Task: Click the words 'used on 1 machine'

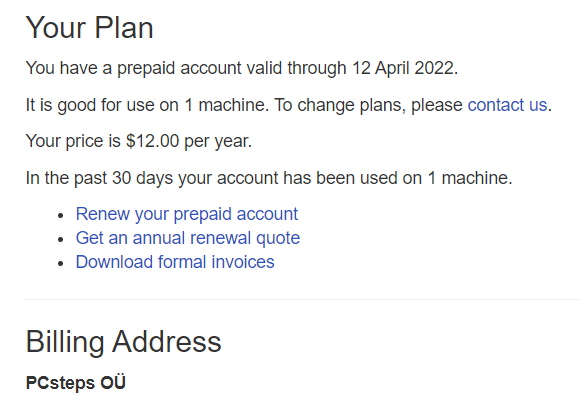Action: 435,178
